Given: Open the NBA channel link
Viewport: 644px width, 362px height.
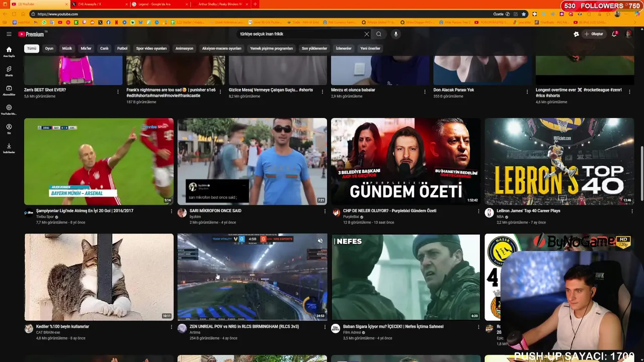Looking at the screenshot, I should pyautogui.click(x=500, y=217).
